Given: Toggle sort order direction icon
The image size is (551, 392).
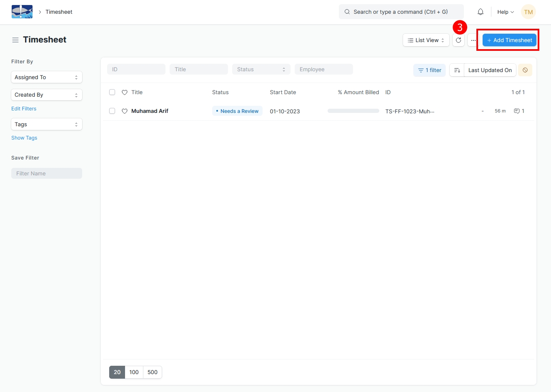Looking at the screenshot, I should pyautogui.click(x=457, y=70).
